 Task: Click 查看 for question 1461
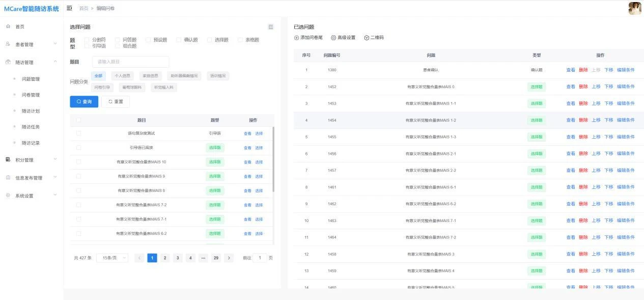[571, 187]
